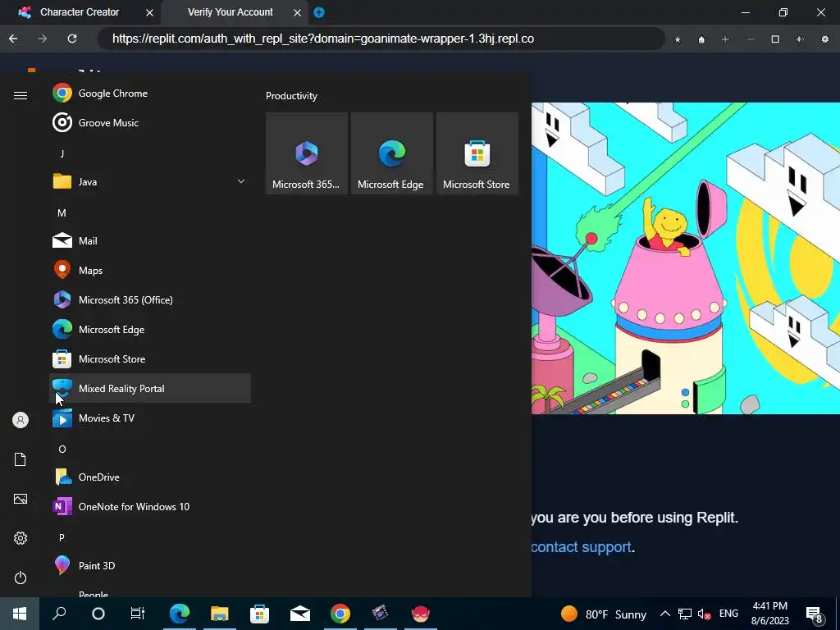Viewport: 840px width, 630px height.
Task: Open Pictures from the Start sidebar
Action: pos(21,499)
